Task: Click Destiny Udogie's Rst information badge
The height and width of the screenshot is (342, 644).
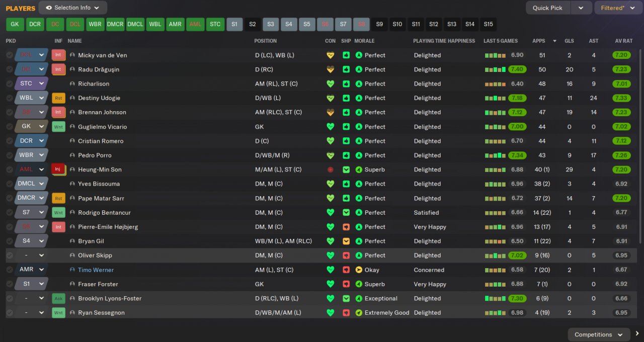Action: coord(58,98)
